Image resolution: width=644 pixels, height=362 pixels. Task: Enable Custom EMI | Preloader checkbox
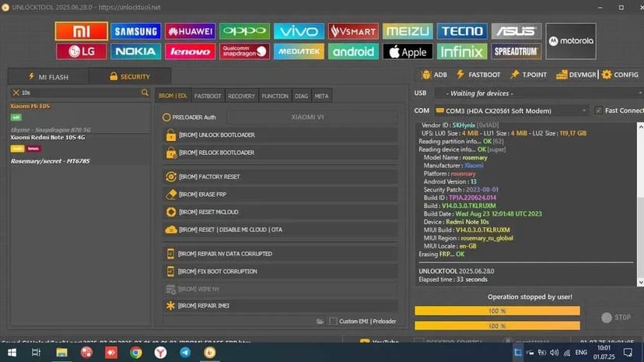(x=333, y=321)
